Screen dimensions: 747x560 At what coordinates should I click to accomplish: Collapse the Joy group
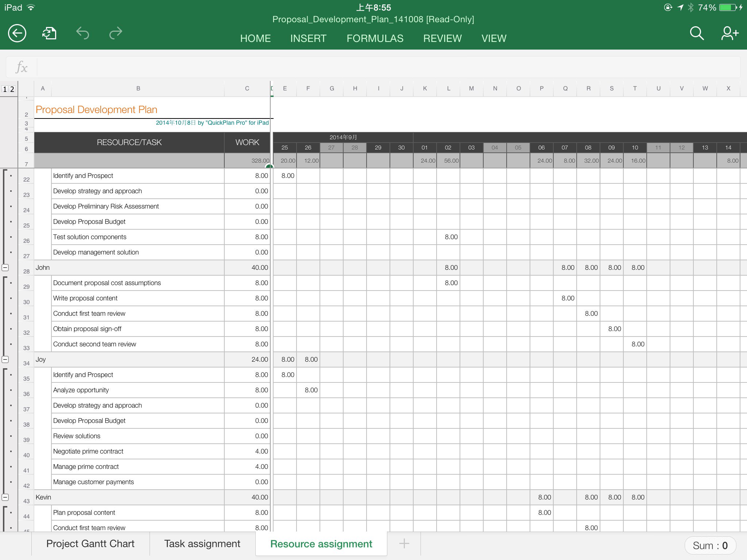point(5,359)
